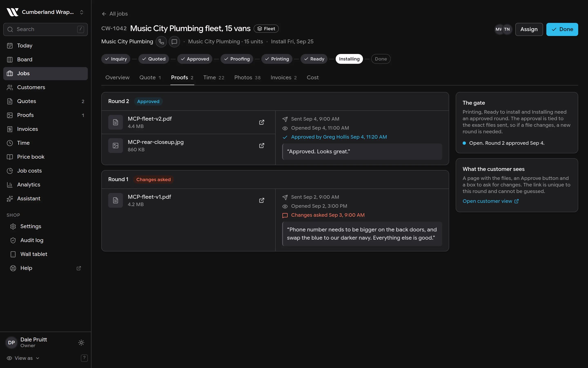This screenshot has width=588, height=368.
Task: Switch to the Time tab
Action: click(214, 77)
